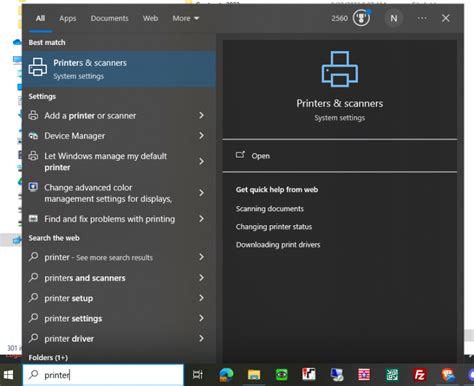Click the Folders (1+) section header
This screenshot has height=386, width=474.
tap(48, 358)
